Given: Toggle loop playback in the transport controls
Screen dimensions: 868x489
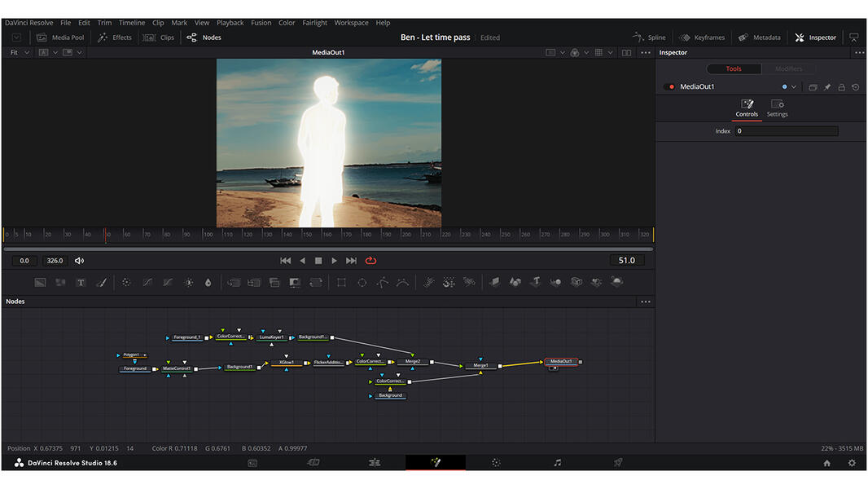Looking at the screenshot, I should [370, 261].
